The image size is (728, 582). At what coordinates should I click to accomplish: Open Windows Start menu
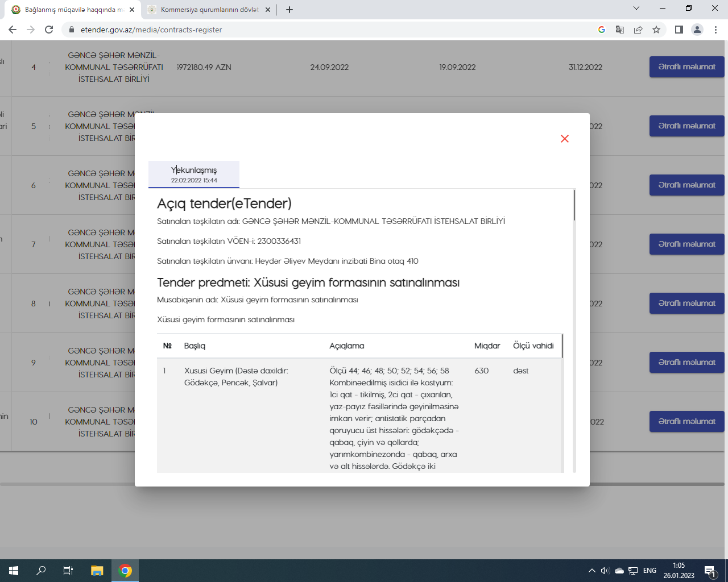[14, 571]
